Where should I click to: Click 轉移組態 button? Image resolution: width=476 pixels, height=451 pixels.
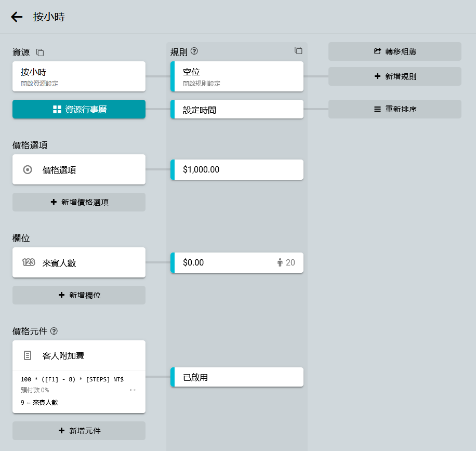[395, 51]
